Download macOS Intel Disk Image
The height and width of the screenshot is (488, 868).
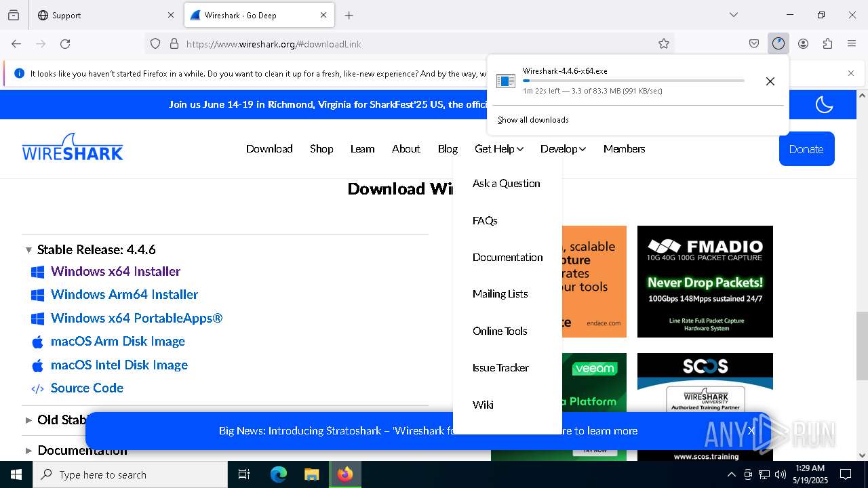click(119, 365)
